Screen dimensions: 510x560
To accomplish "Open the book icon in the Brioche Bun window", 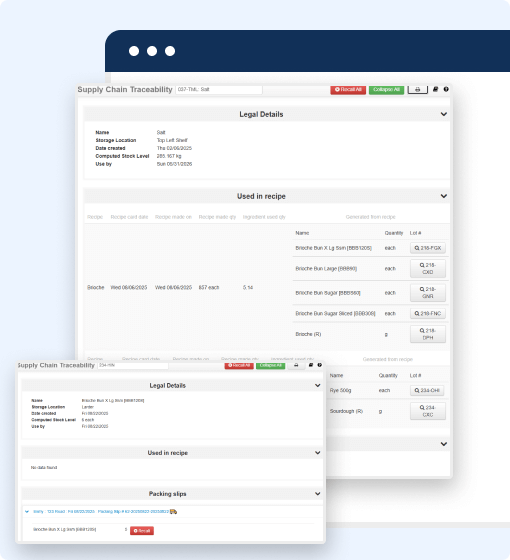I will [311, 365].
